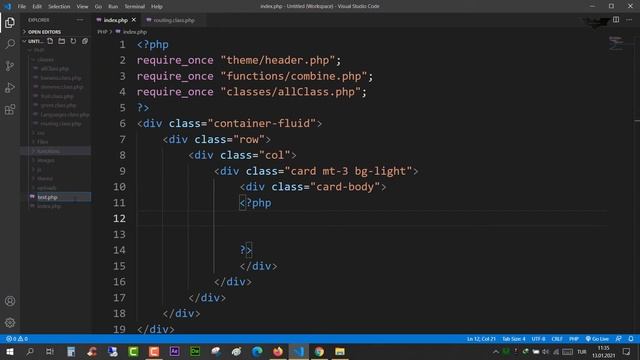Open allClass.php in the file tree
This screenshot has height=360, width=640.
(x=56, y=69)
